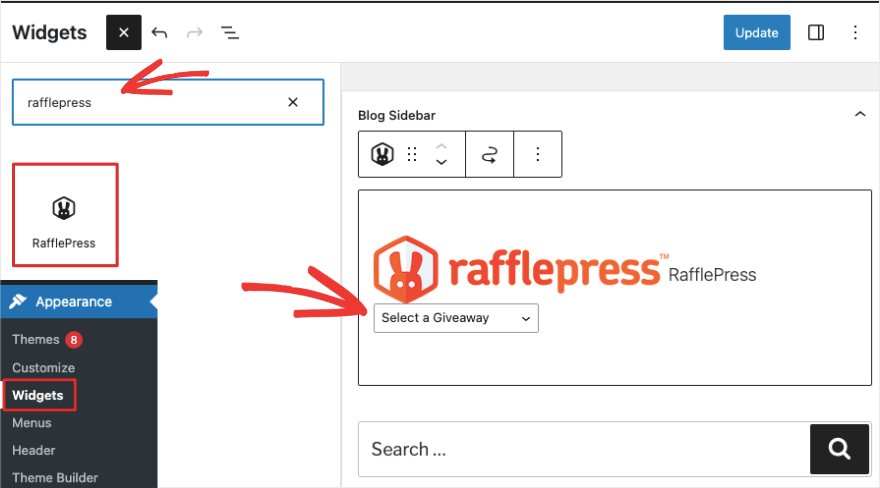Move the RafflePress block up

(442, 146)
